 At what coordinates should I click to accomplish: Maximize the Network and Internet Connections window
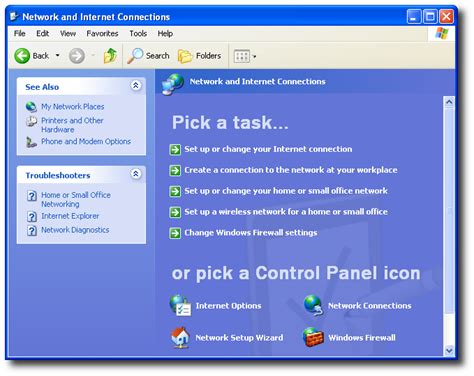pos(430,17)
